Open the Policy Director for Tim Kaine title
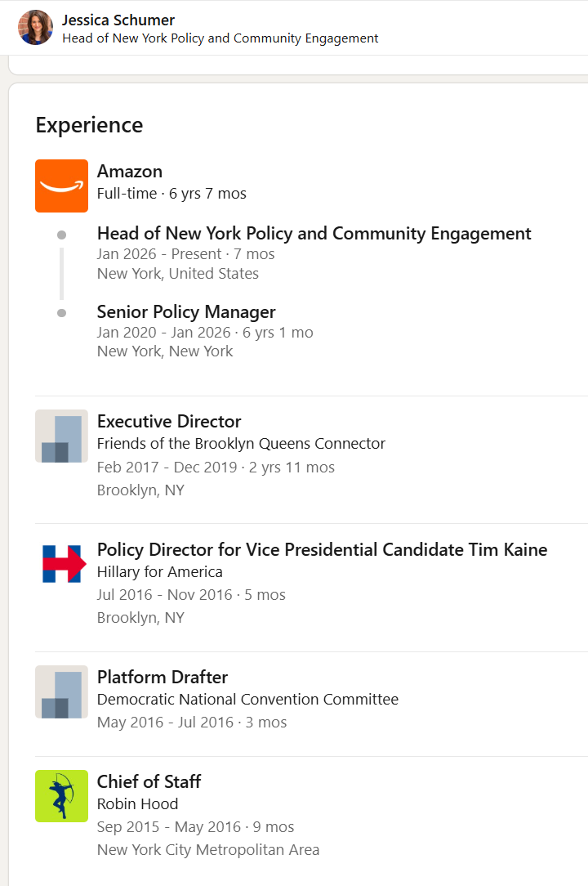Screen dimensions: 588x886 click(322, 550)
